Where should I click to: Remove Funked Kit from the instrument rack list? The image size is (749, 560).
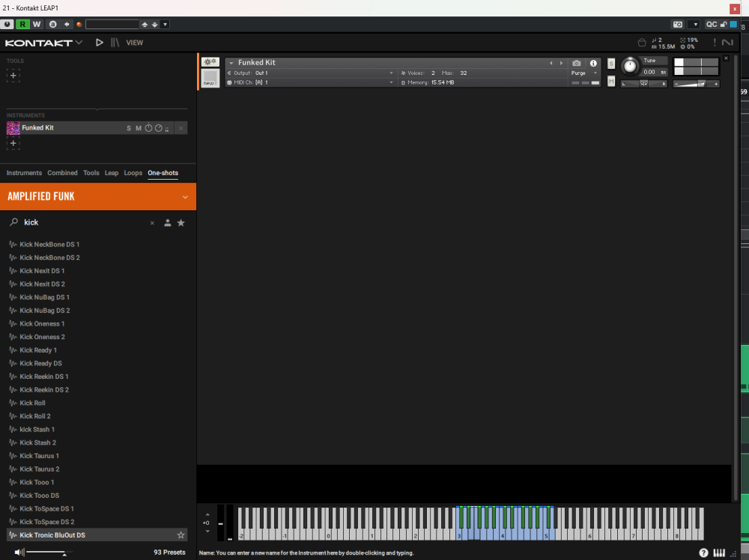[x=181, y=128]
